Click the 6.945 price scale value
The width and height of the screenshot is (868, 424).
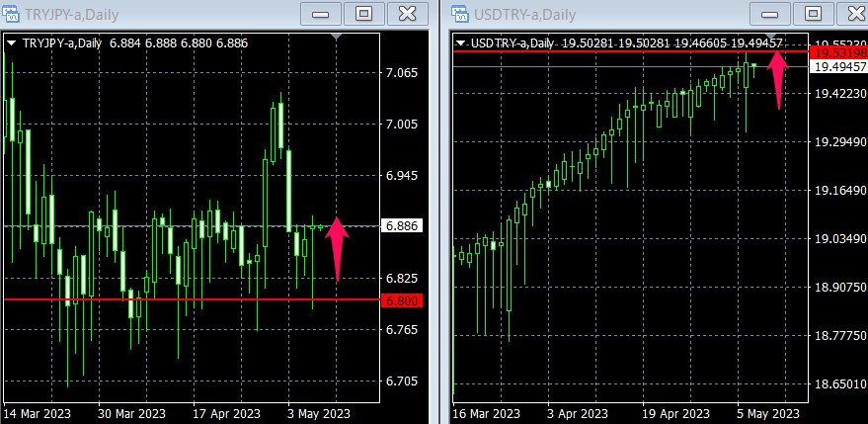point(402,176)
